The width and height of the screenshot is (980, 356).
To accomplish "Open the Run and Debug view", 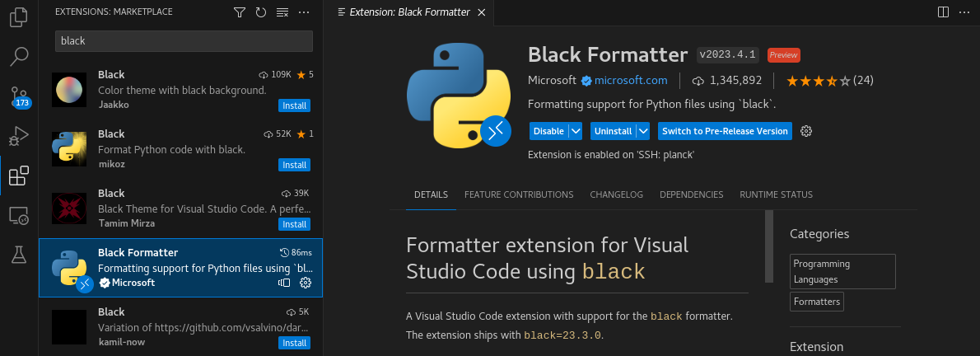I will point(19,136).
